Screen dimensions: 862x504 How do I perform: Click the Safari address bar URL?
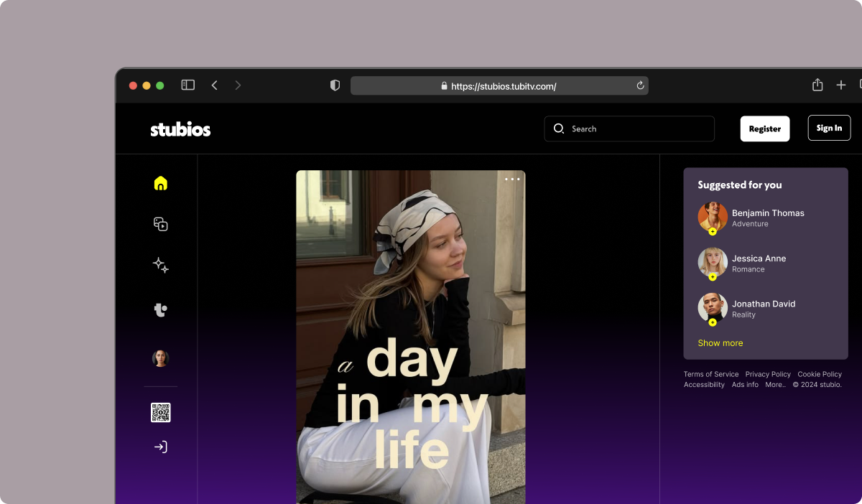pos(504,86)
